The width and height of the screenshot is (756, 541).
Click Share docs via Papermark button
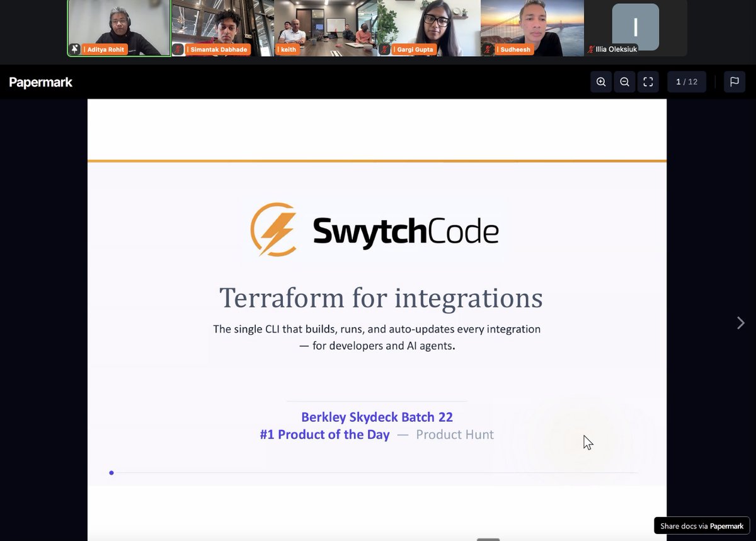702,526
